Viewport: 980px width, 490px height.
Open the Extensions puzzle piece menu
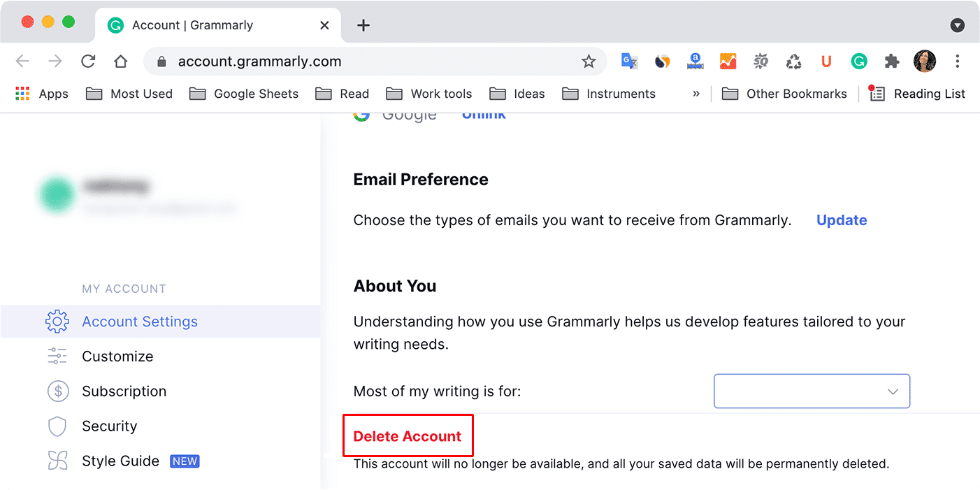(892, 62)
